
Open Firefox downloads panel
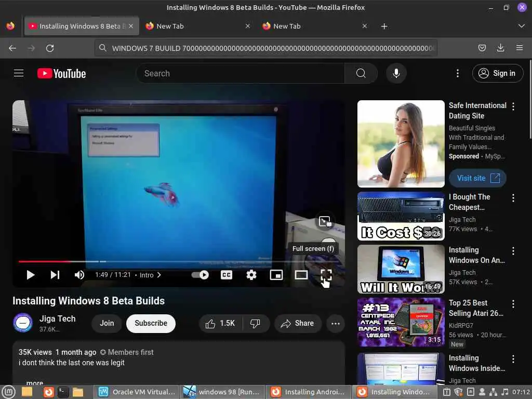pos(500,48)
